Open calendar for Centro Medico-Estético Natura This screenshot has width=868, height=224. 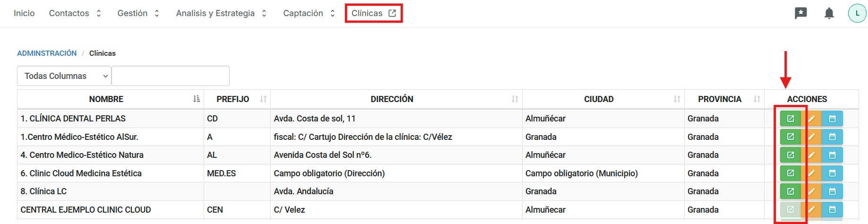coord(832,155)
